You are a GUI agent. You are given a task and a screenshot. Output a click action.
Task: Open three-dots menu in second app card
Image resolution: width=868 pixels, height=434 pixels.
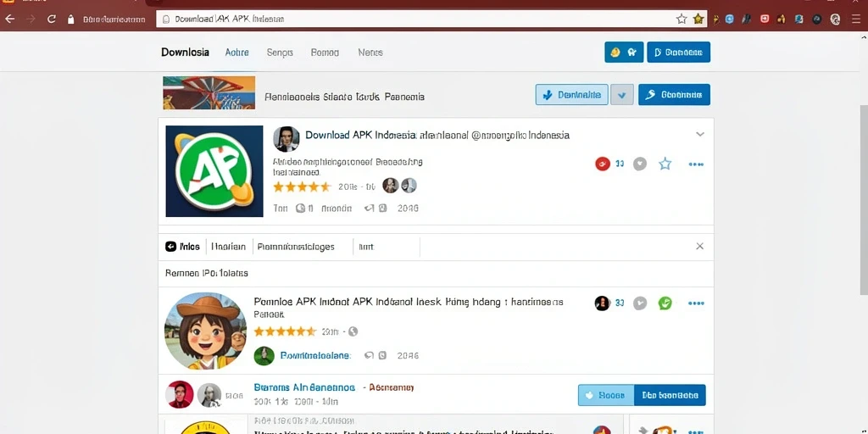point(696,303)
